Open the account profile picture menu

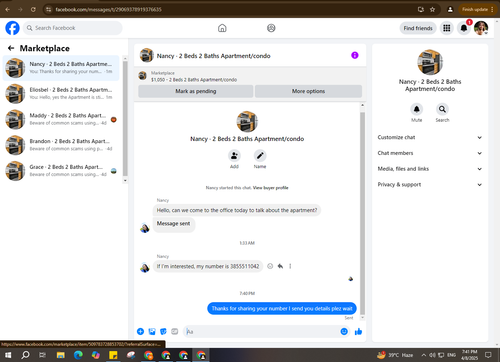481,28
